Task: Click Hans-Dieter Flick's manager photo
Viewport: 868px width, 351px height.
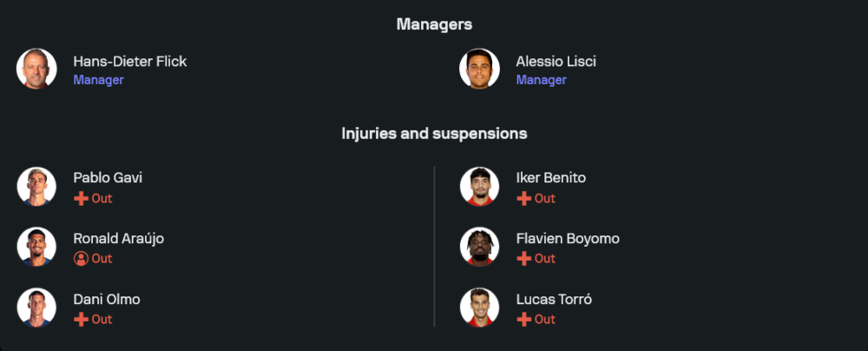Action: 36,69
